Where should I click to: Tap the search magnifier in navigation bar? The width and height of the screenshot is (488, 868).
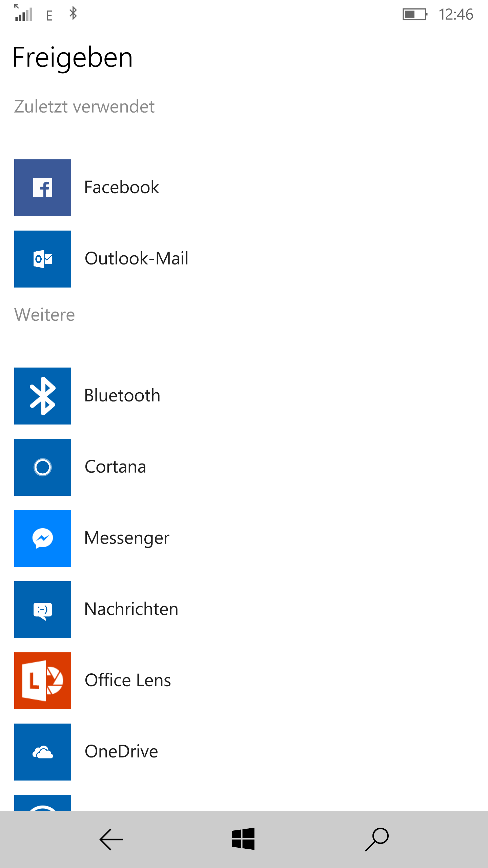coord(377,840)
